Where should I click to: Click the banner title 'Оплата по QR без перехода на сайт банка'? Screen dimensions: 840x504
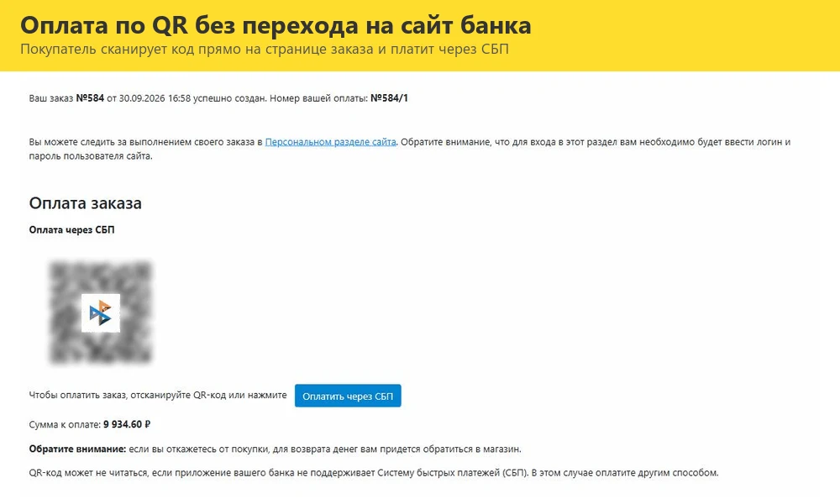click(x=276, y=25)
